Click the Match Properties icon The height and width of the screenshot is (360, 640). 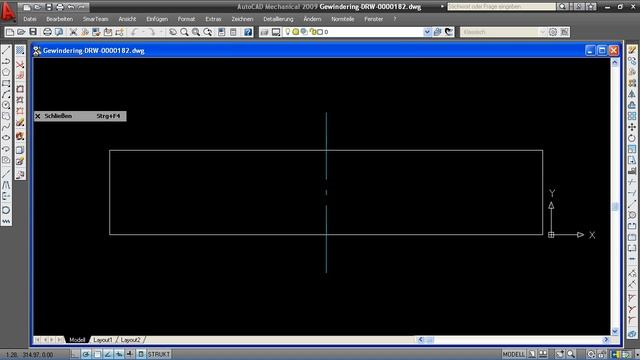pyautogui.click(x=108, y=32)
